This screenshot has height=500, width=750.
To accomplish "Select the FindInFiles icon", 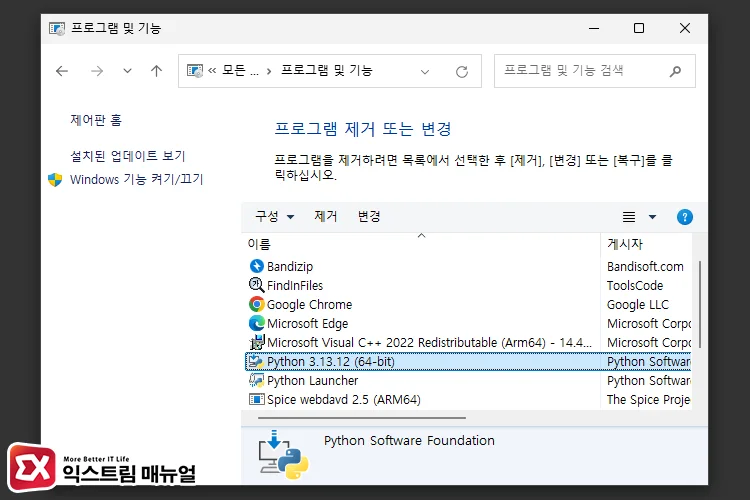I will point(257,285).
